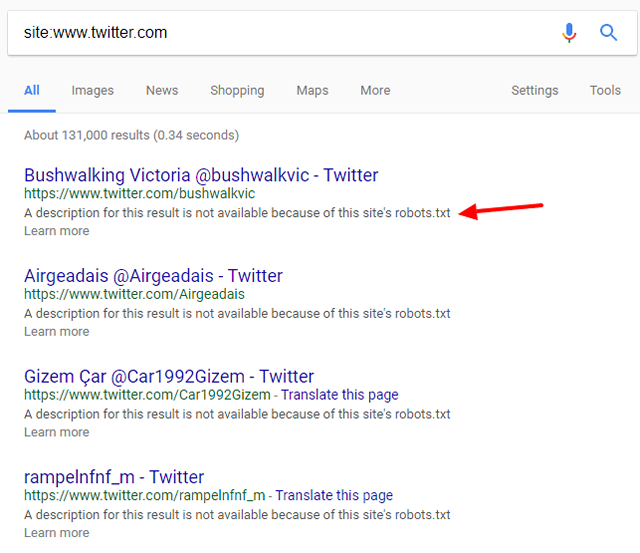Click Learn more under the rampelnfnf_m result
This screenshot has height=553, width=640.
[56, 533]
